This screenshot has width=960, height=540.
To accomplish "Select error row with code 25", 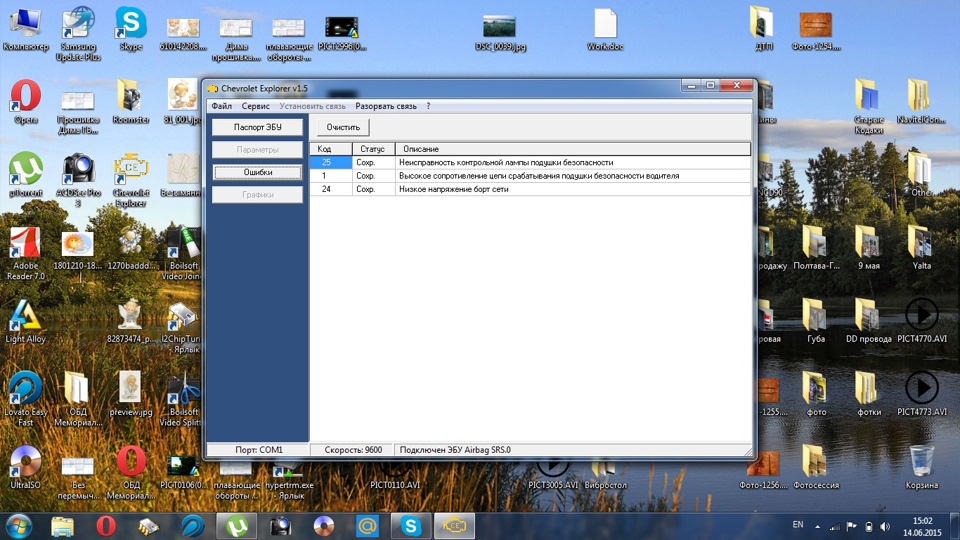I will 530,162.
